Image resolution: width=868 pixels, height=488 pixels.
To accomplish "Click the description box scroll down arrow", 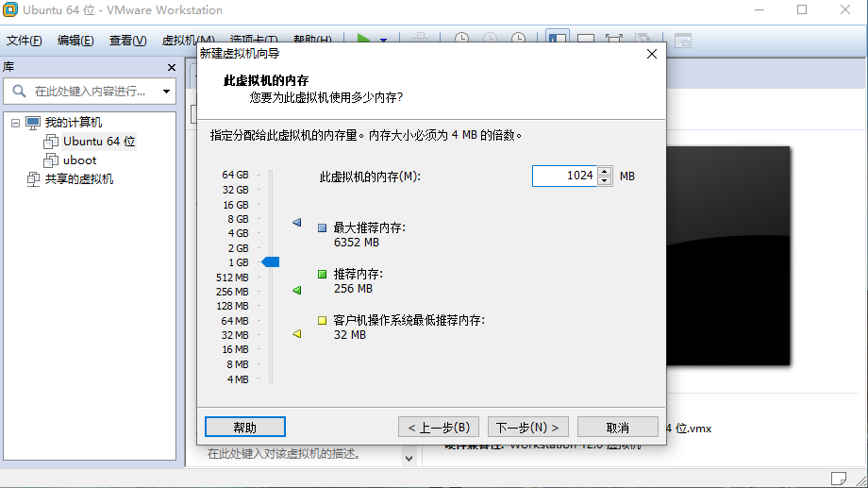I will (x=409, y=458).
